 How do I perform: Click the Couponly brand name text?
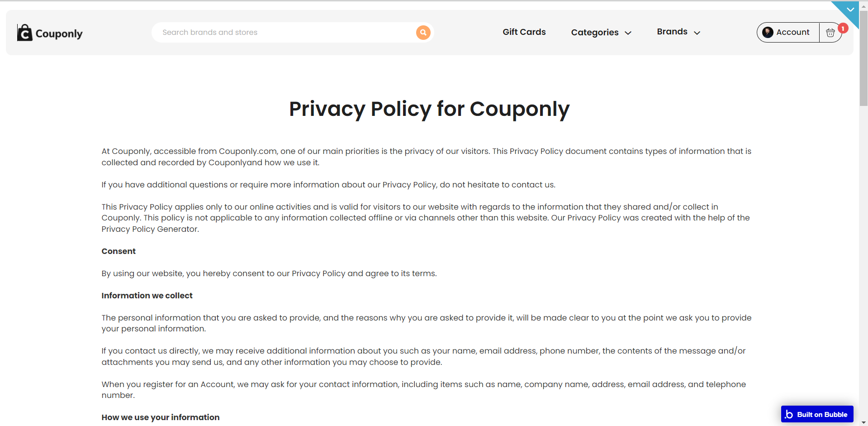point(59,34)
